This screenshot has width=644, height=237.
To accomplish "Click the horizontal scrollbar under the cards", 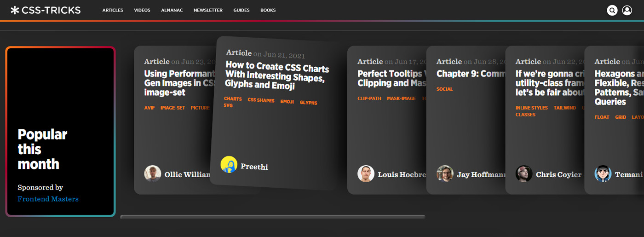I will tap(272, 216).
